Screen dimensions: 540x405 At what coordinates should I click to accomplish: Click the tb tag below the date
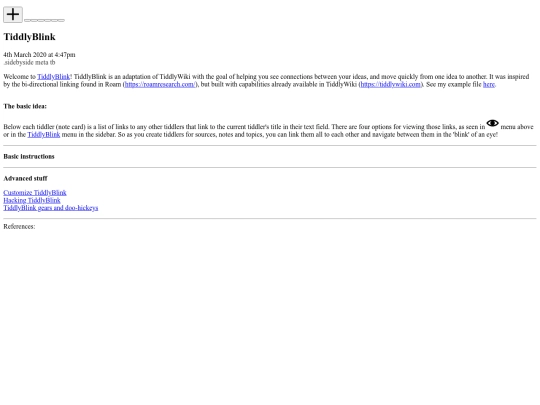point(52,62)
